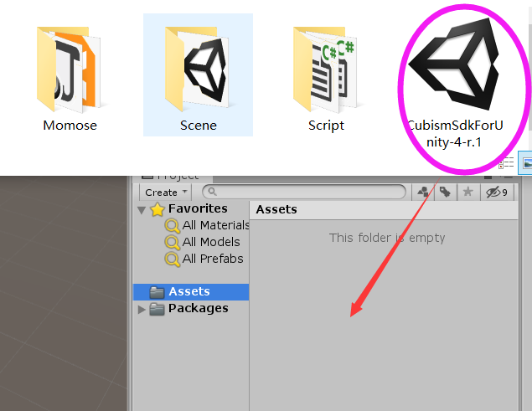The image size is (532, 411).
Task: Expand the Packages folder tree
Action: (x=141, y=309)
